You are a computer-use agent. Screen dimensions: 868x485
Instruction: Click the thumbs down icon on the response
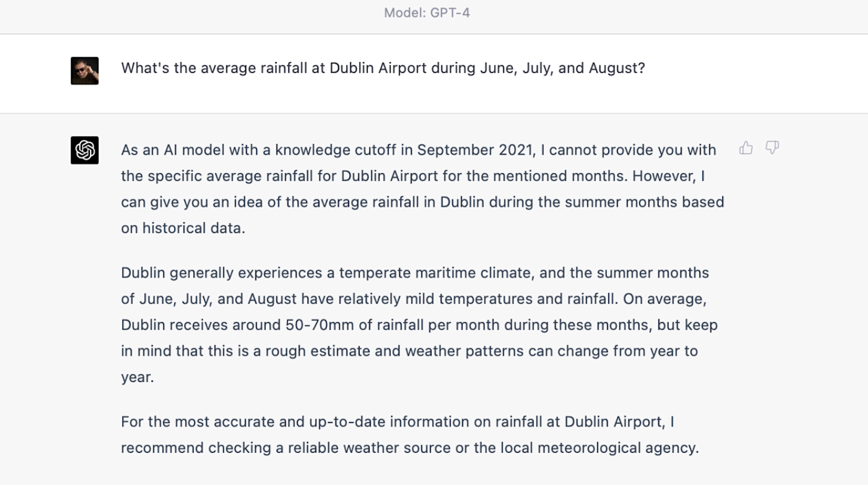[772, 148]
